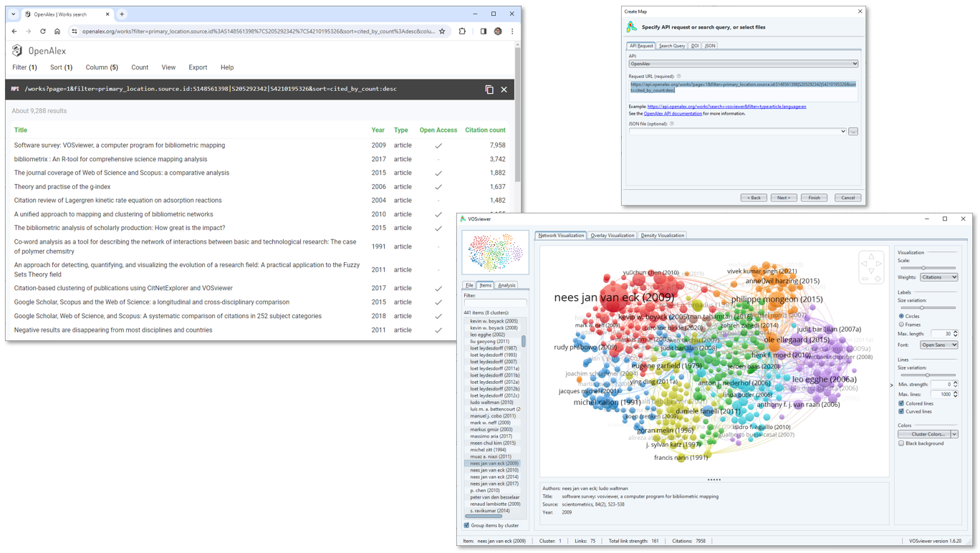Click the Cluster Colors button
Screen dimensions: 980x553
coord(925,434)
